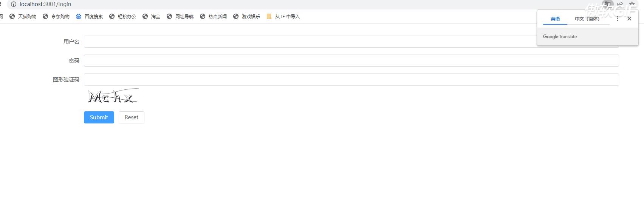Click the site info icon in address bar
The image size is (644, 220).
point(14,4)
